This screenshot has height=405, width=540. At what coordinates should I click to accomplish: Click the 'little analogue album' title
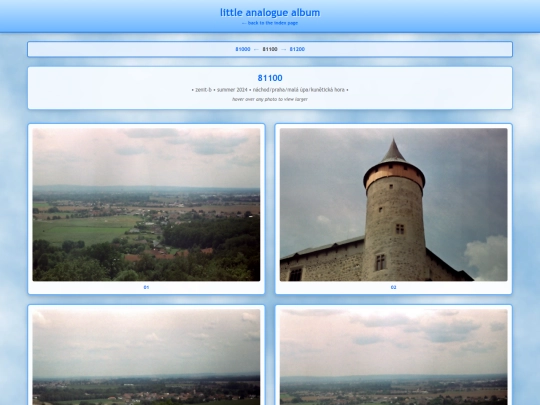(x=270, y=13)
